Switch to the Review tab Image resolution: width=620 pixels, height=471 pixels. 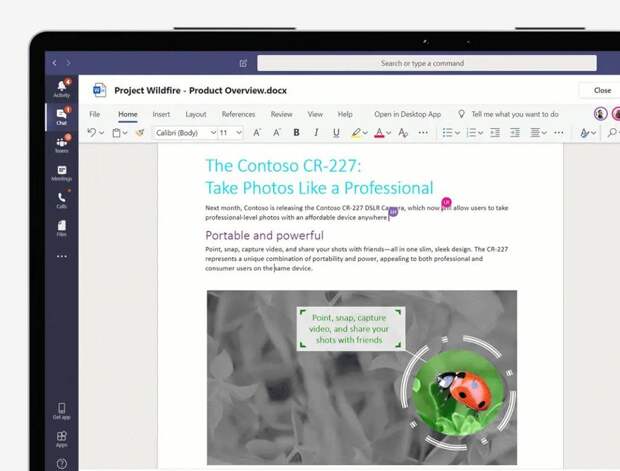pos(282,114)
